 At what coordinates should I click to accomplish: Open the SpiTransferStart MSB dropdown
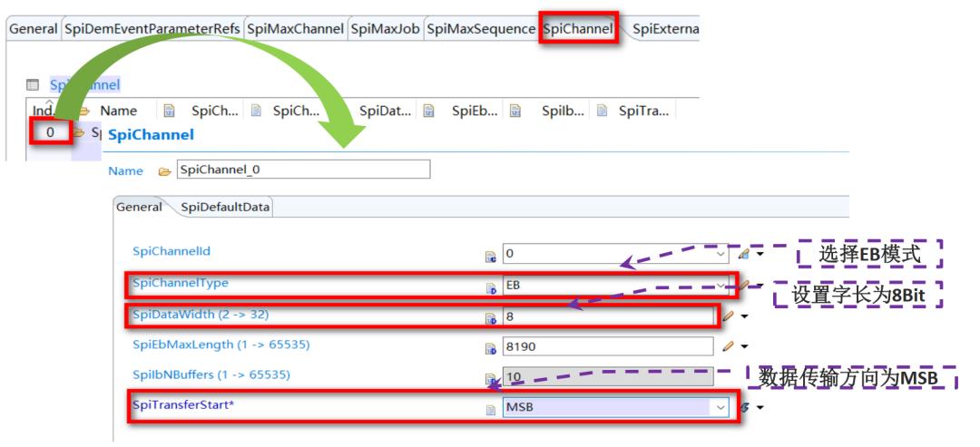(720, 408)
